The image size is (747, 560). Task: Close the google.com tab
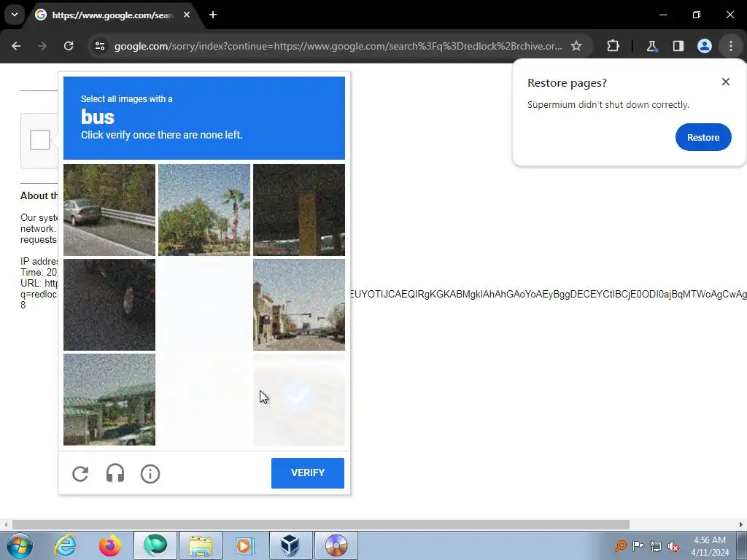point(187,15)
